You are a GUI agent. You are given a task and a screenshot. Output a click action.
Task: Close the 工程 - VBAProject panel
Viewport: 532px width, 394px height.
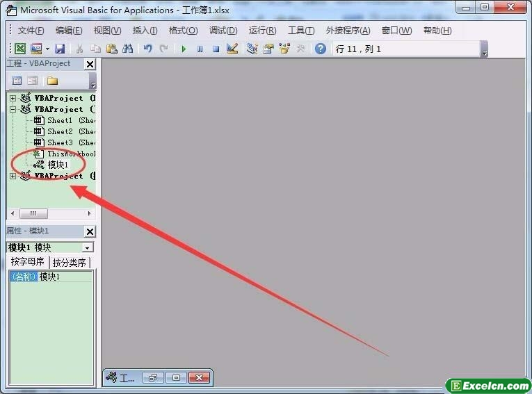(x=90, y=64)
